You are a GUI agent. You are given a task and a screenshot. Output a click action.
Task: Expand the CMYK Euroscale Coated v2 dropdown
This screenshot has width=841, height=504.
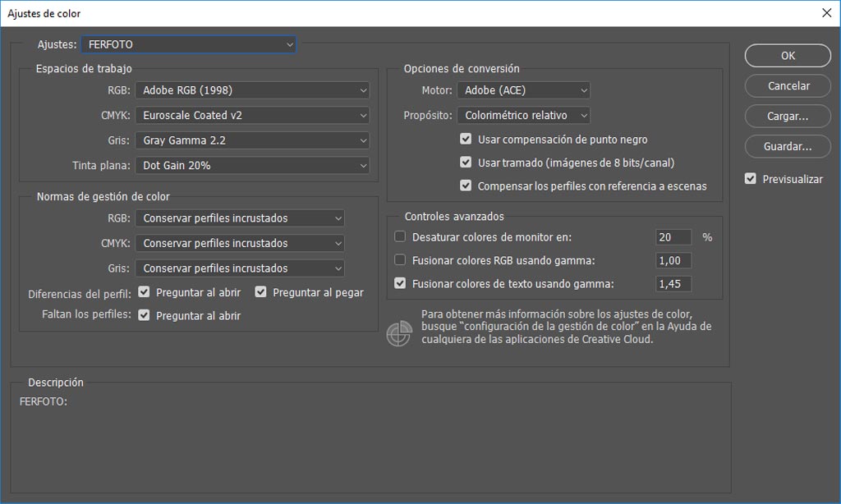pos(252,115)
